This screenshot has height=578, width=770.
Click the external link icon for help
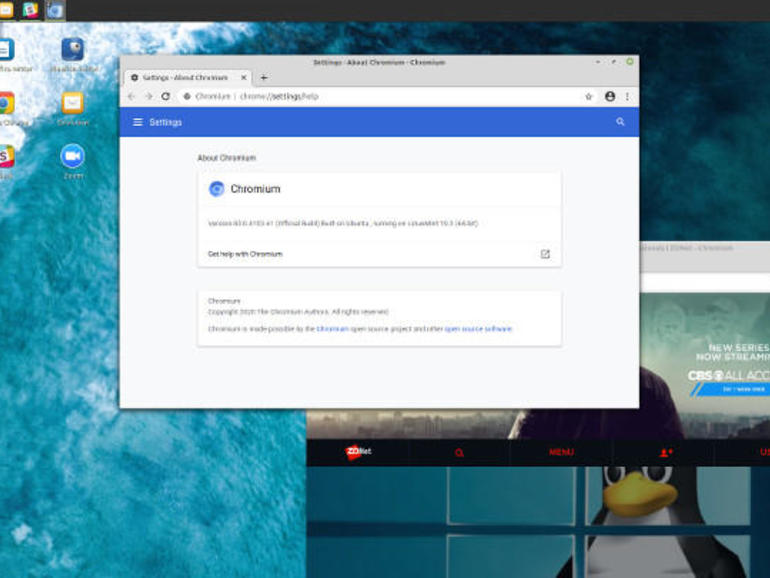click(545, 254)
